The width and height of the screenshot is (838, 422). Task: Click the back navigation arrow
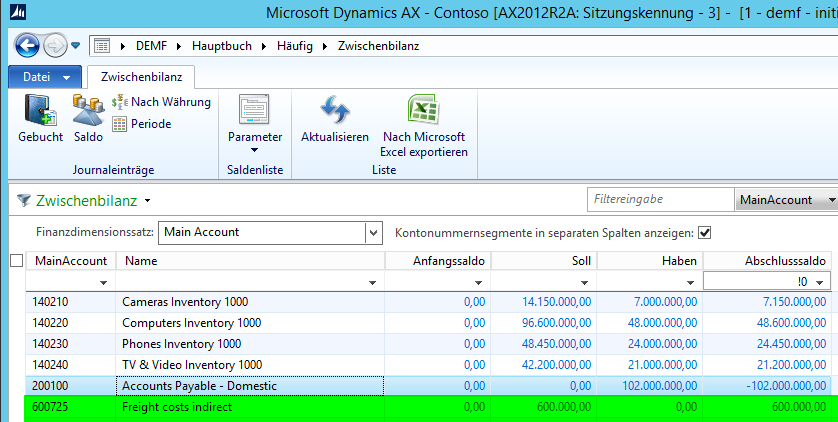pyautogui.click(x=27, y=46)
